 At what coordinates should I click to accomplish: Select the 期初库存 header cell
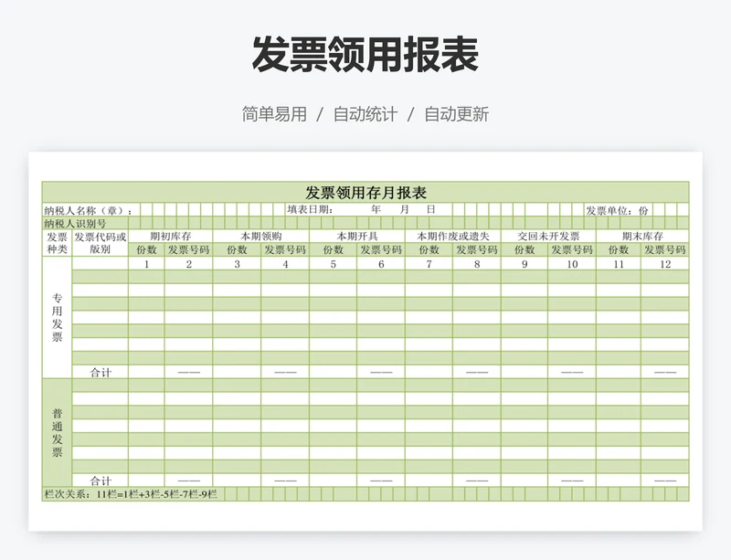(171, 236)
